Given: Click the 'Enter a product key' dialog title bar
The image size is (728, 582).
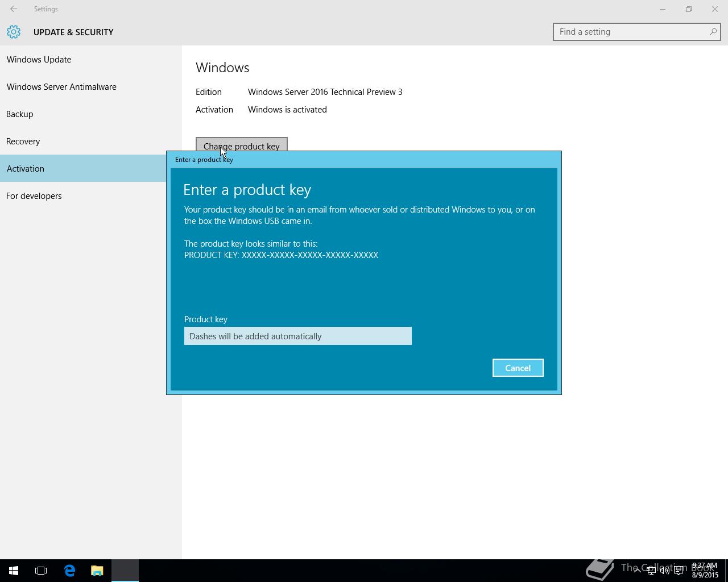Looking at the screenshot, I should pyautogui.click(x=364, y=159).
